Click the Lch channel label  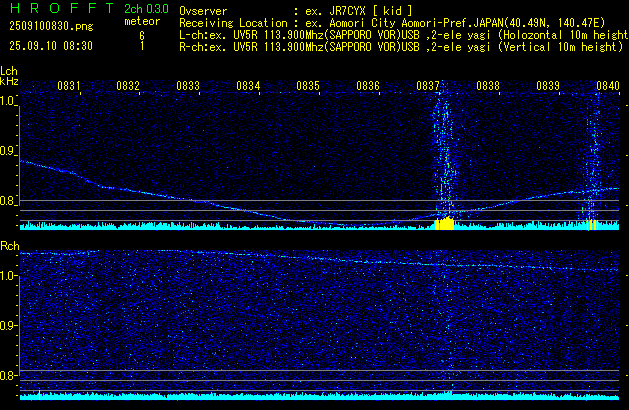pos(9,71)
